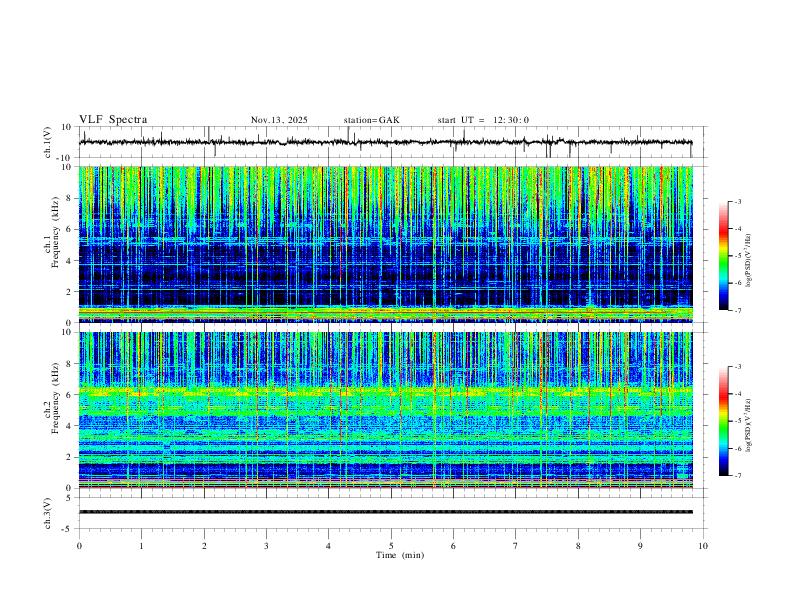Screen dimensions: 792x612
Task: Click the "ch.3(V)" axis label
Action: (47, 513)
